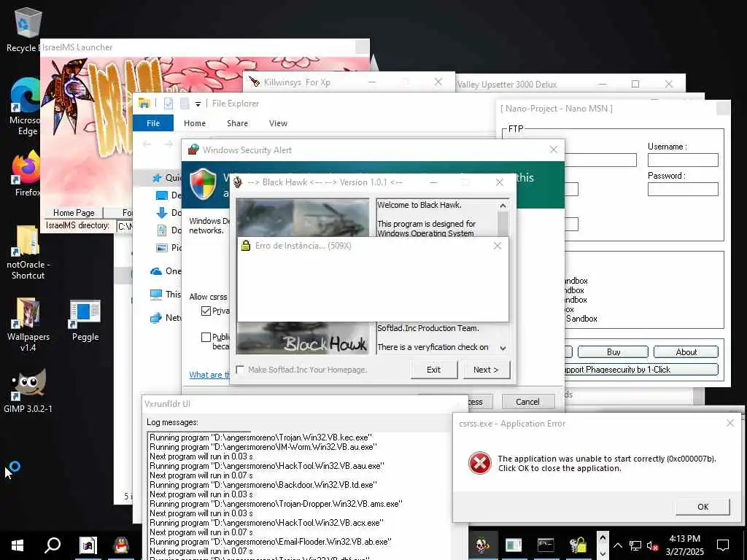Click the command prompt taskbar icon
Viewport: 747px width, 560px height.
tap(546, 545)
